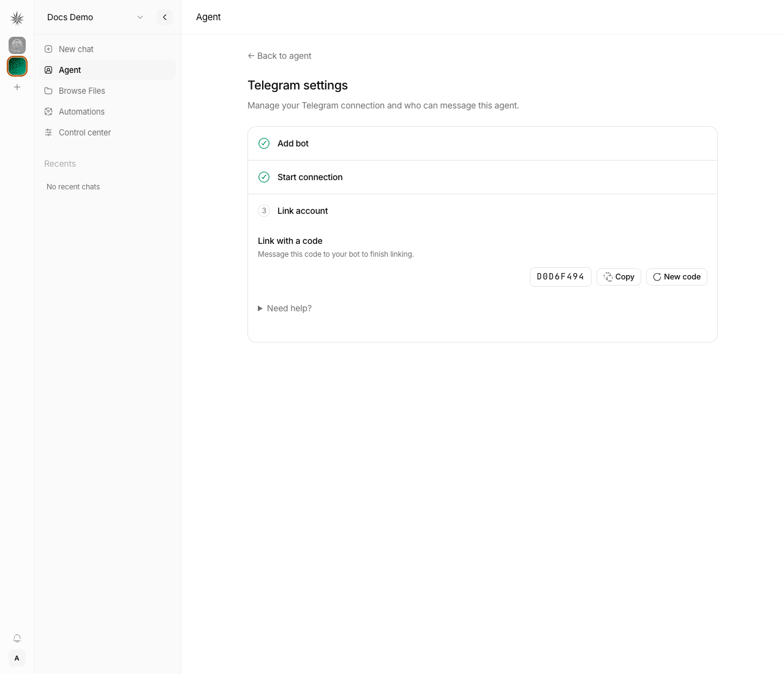784x674 pixels.
Task: Click the Add bot green checkmark
Action: click(x=264, y=143)
